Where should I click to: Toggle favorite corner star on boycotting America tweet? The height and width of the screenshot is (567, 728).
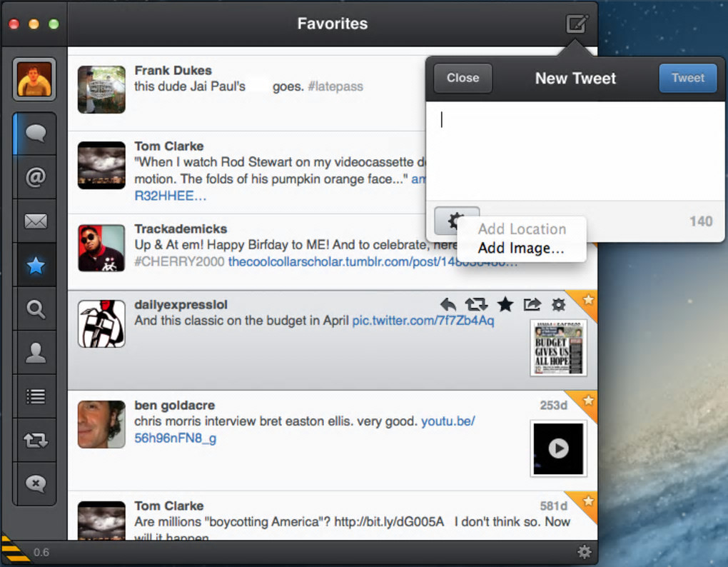(x=587, y=501)
